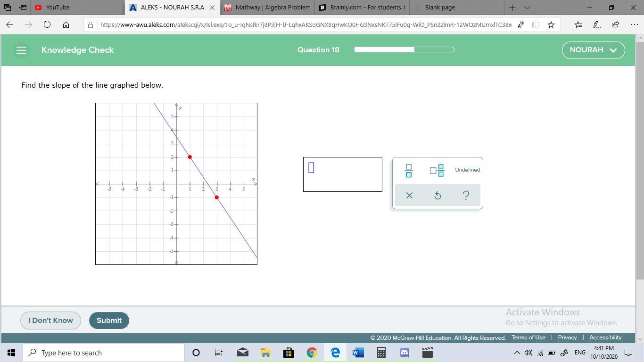644x362 pixels.
Task: Refresh the current browser page
Action: tap(47, 25)
